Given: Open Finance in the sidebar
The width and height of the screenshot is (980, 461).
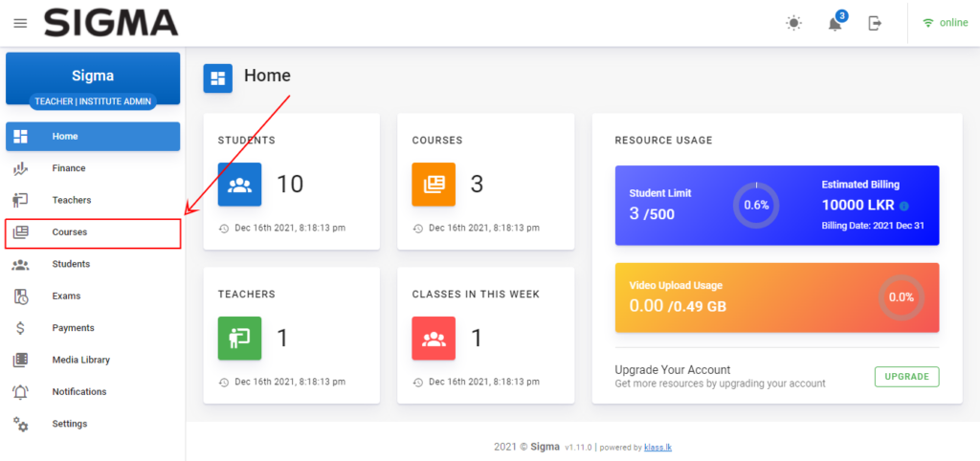Looking at the screenshot, I should coord(93,168).
